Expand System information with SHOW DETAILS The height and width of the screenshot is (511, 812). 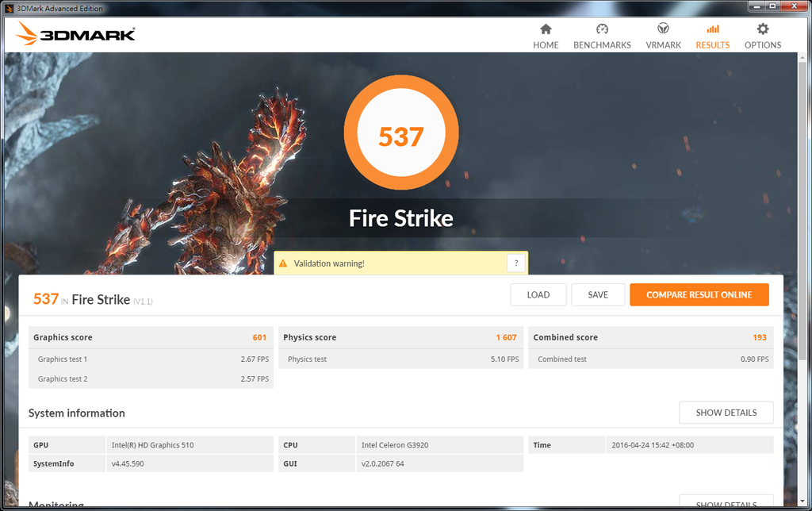[x=726, y=413]
